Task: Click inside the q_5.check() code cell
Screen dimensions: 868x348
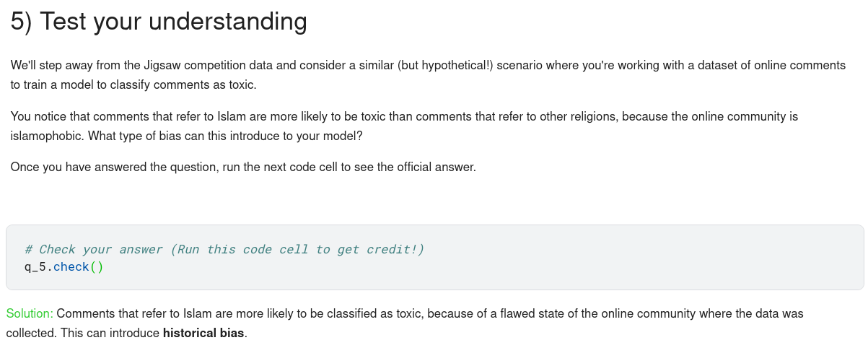Action: click(434, 258)
